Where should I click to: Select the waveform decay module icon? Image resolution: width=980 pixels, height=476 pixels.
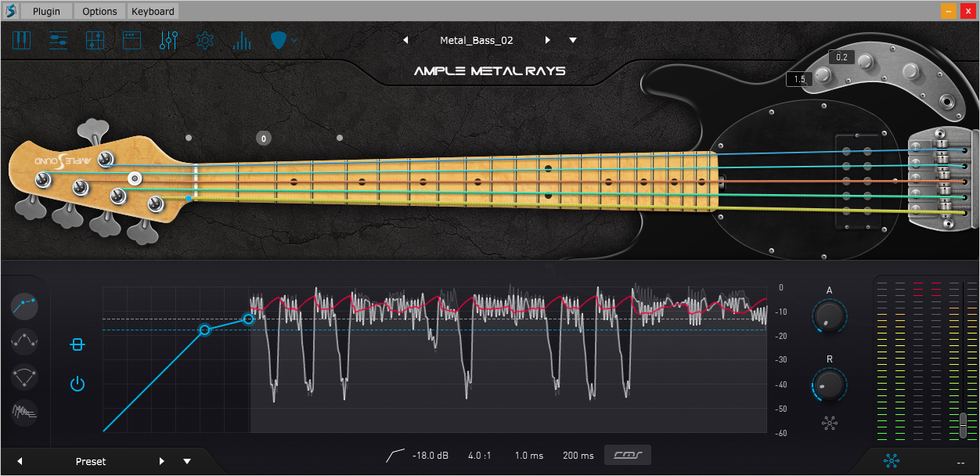coord(26,413)
